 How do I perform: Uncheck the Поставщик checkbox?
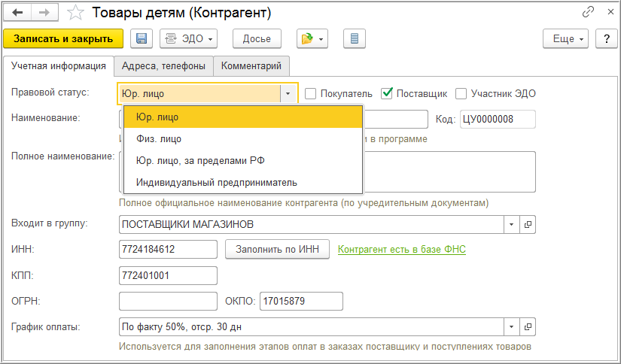pos(387,94)
